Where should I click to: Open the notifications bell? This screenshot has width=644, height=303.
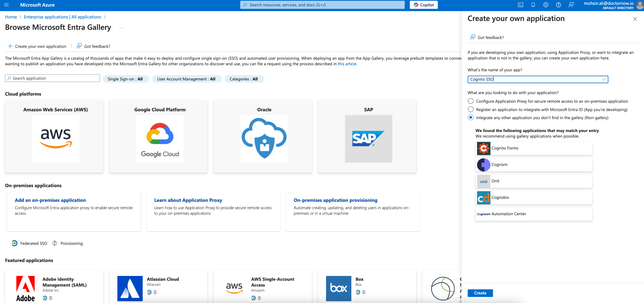coord(533,5)
